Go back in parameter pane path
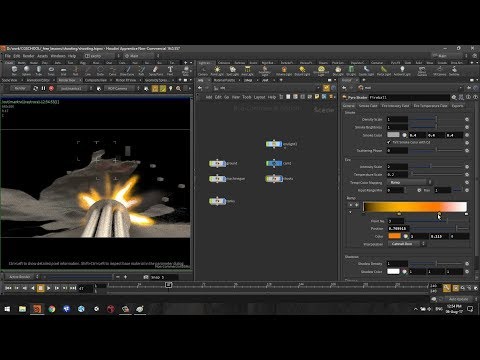This screenshot has width=480, height=360. (x=345, y=88)
